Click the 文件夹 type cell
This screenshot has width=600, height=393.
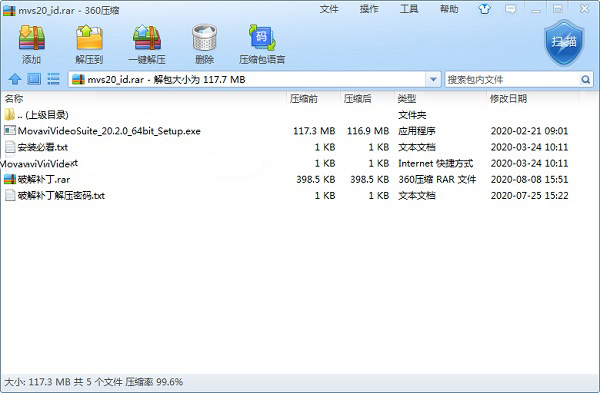coord(412,115)
